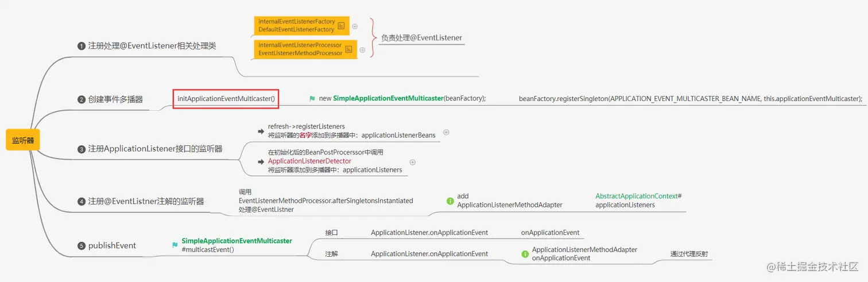Click ApplicationListener.onApplicationEvent on the 接口 branch
This screenshot has height=282, width=868.
429,233
